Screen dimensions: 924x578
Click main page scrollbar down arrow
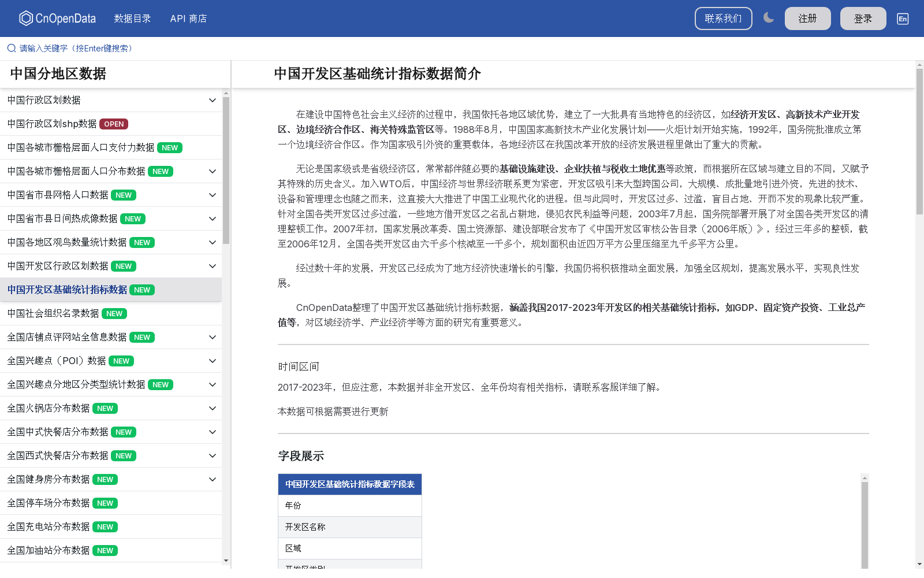[919, 564]
